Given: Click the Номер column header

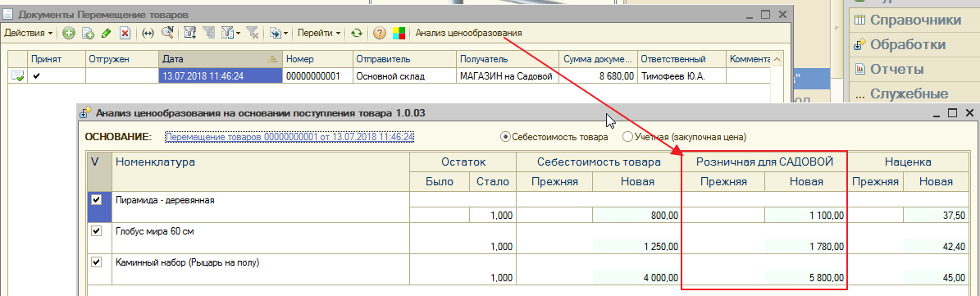Looking at the screenshot, I should tap(317, 59).
